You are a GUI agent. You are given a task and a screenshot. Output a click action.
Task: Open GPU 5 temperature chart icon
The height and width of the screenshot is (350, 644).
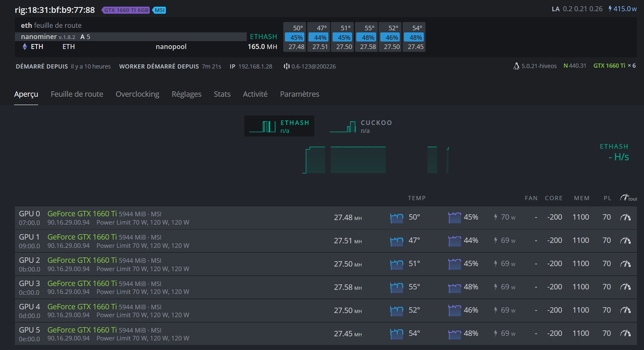pyautogui.click(x=397, y=334)
